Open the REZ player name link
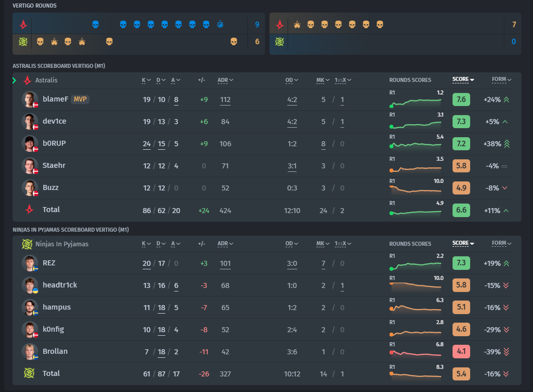 coord(49,262)
